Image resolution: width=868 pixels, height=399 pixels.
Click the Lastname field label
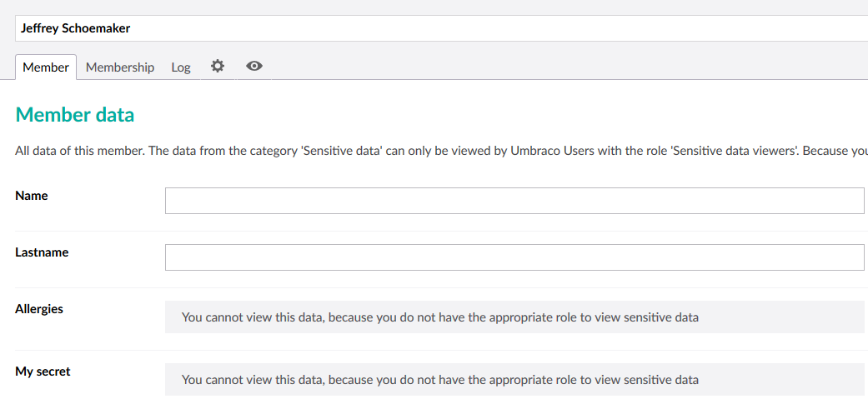pyautogui.click(x=42, y=252)
